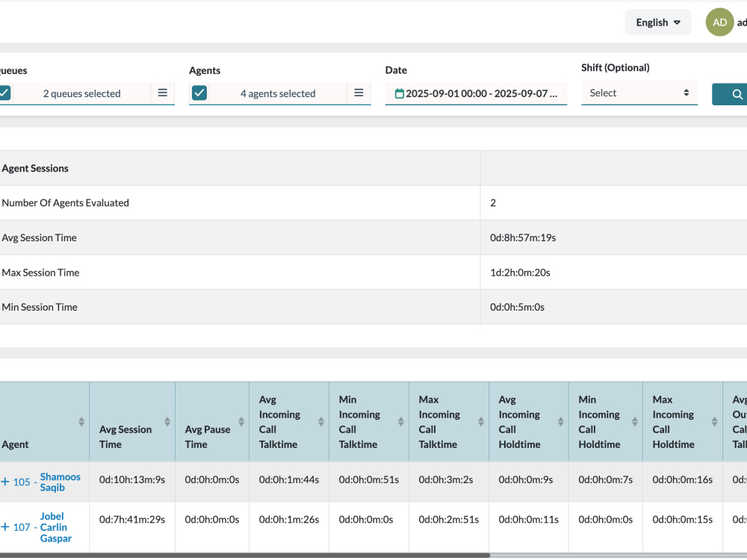Click 0d:0h:1m:26s talktime cell

tap(288, 520)
